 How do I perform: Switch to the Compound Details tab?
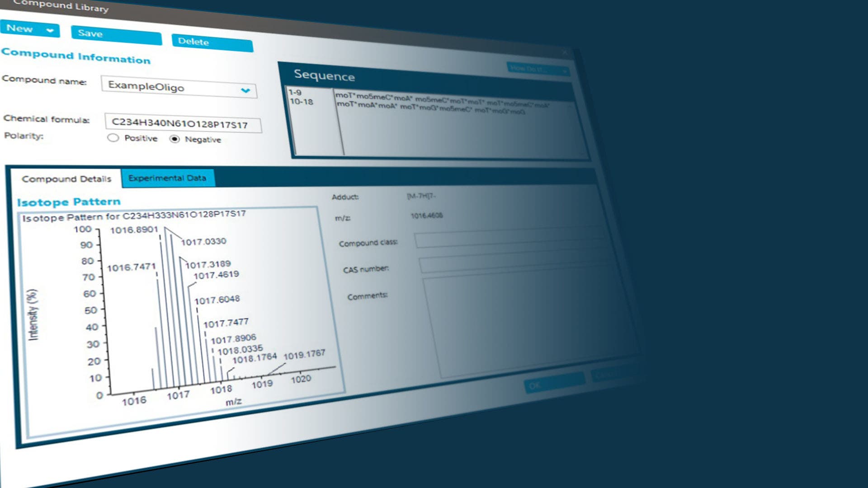pyautogui.click(x=66, y=179)
